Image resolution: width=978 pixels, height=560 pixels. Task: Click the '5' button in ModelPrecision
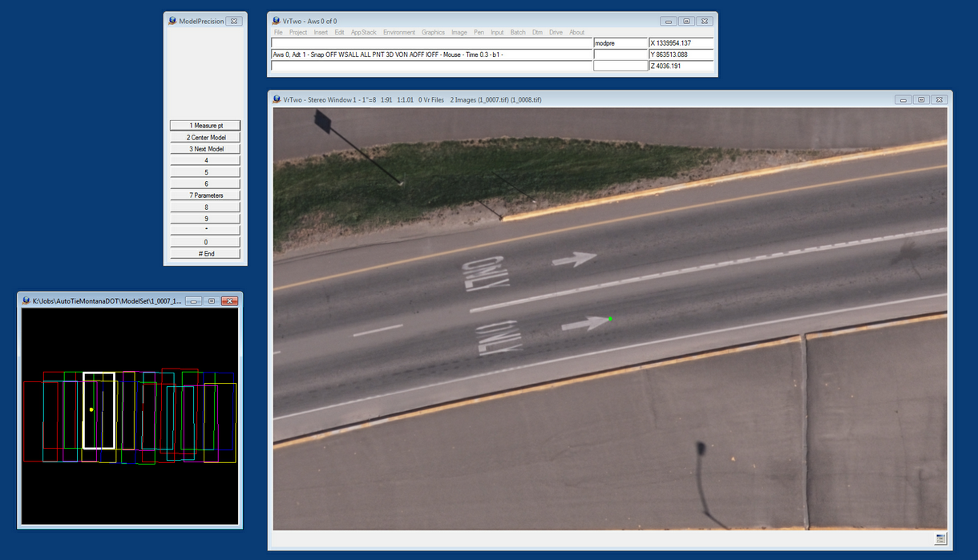tap(205, 172)
